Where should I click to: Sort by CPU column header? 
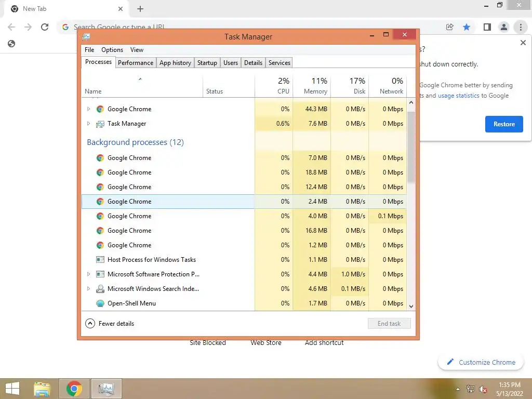[273, 86]
